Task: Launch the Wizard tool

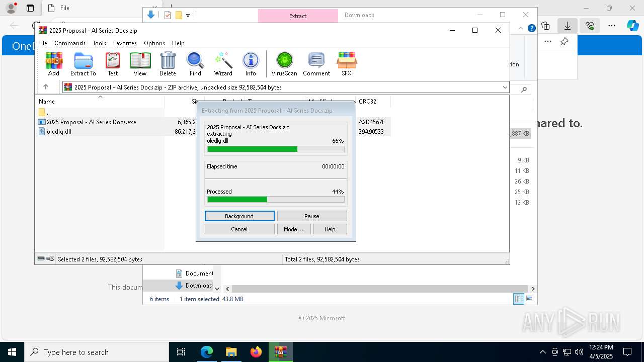Action: click(x=223, y=64)
